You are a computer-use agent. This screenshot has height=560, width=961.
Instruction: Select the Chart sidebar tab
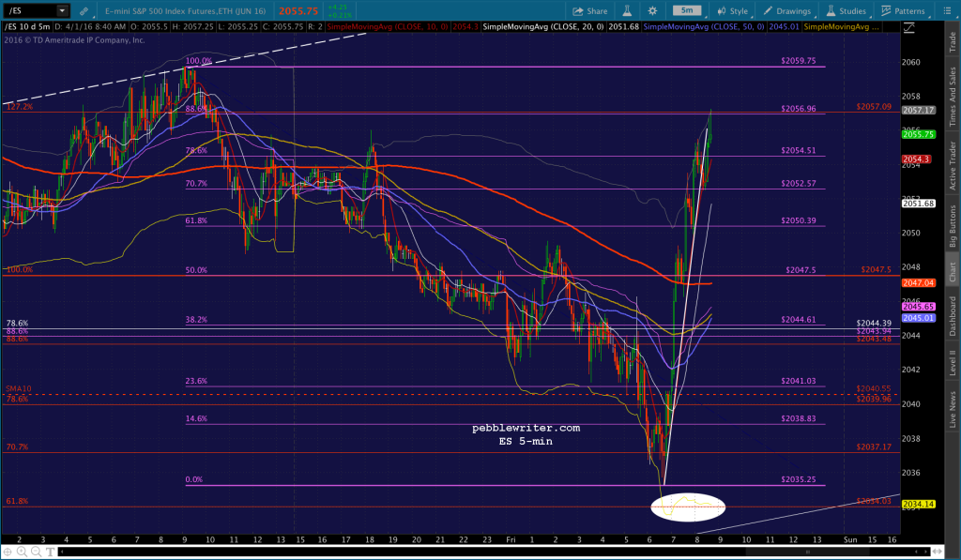click(953, 271)
